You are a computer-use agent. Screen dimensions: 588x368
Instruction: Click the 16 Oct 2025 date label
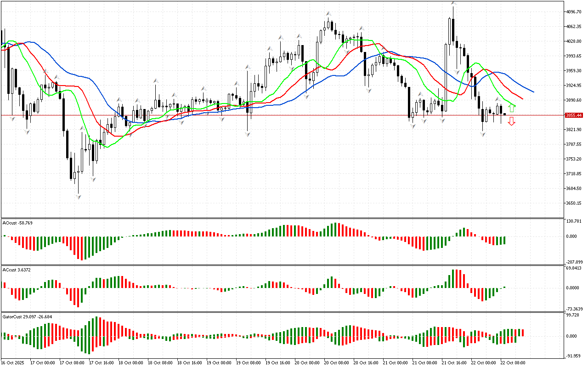pyautogui.click(x=12, y=363)
